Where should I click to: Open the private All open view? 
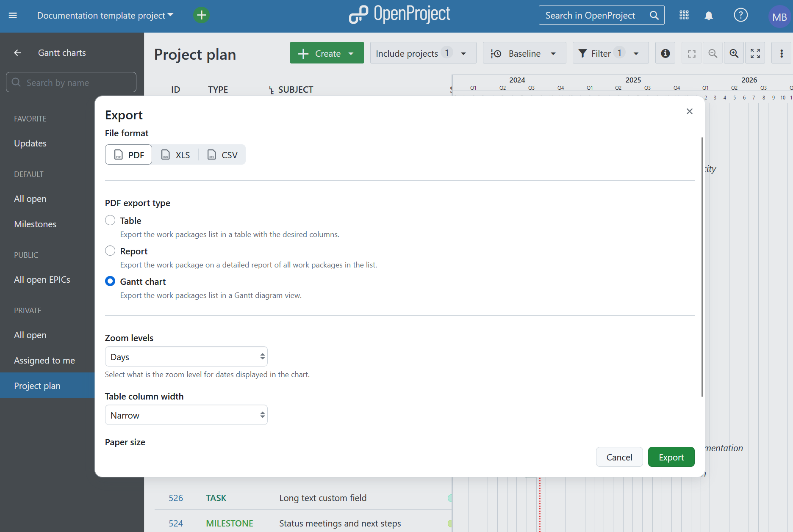coord(30,335)
